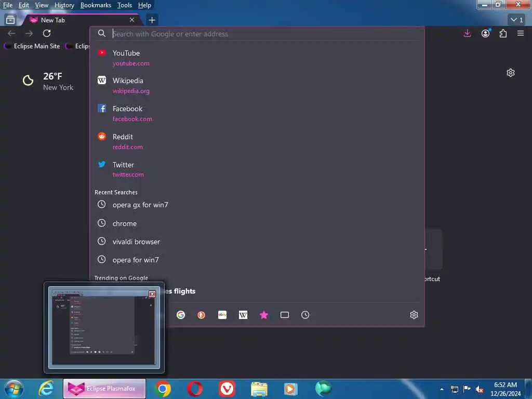Close the New Tab tab
The height and width of the screenshot is (399, 532).
click(132, 20)
